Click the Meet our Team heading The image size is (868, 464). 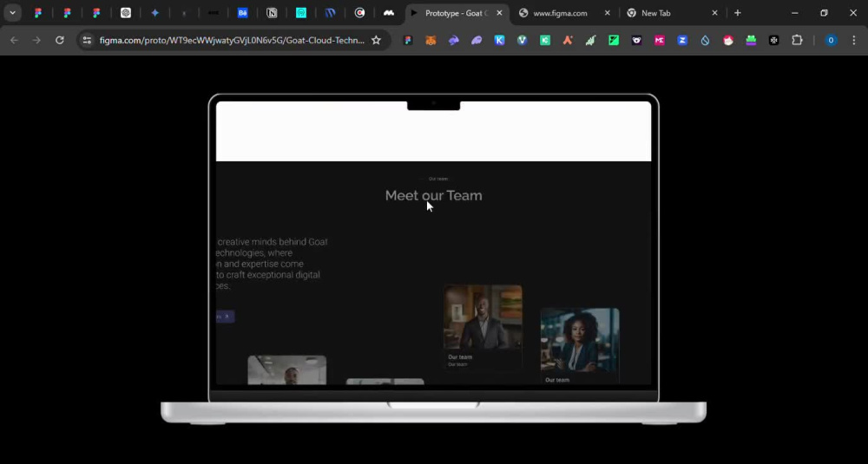tap(433, 195)
